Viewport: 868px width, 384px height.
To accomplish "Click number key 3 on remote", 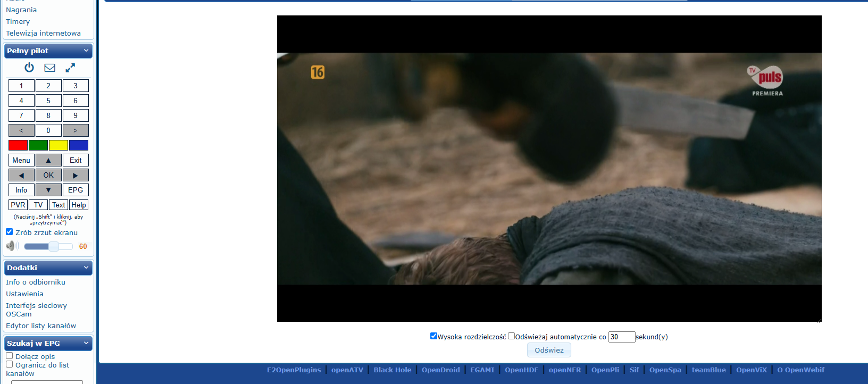I will tap(76, 86).
